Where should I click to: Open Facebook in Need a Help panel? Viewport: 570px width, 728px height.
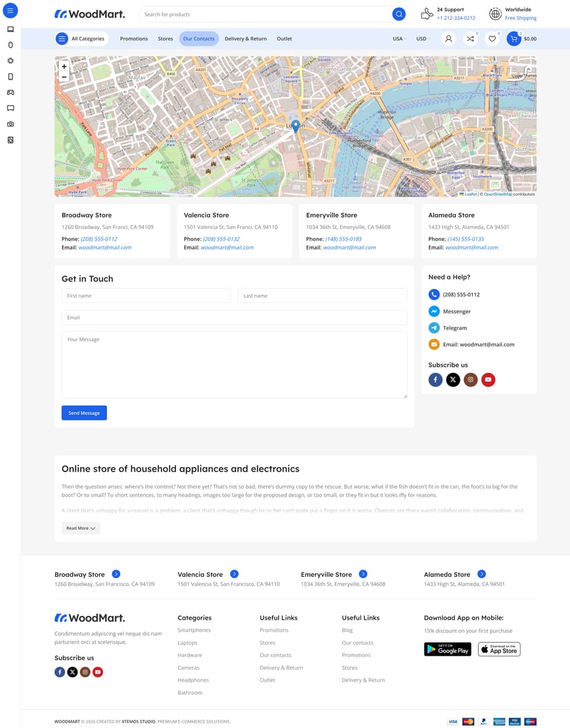pyautogui.click(x=435, y=380)
